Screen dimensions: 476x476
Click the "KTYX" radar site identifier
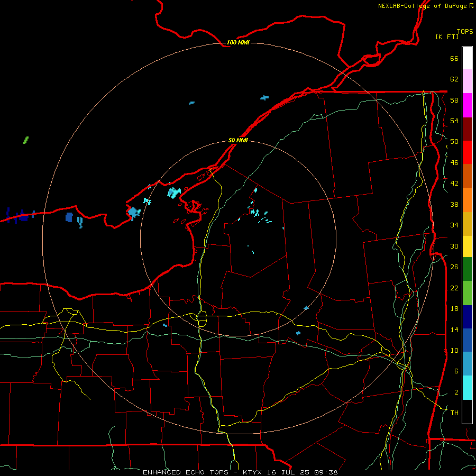pos(252,472)
